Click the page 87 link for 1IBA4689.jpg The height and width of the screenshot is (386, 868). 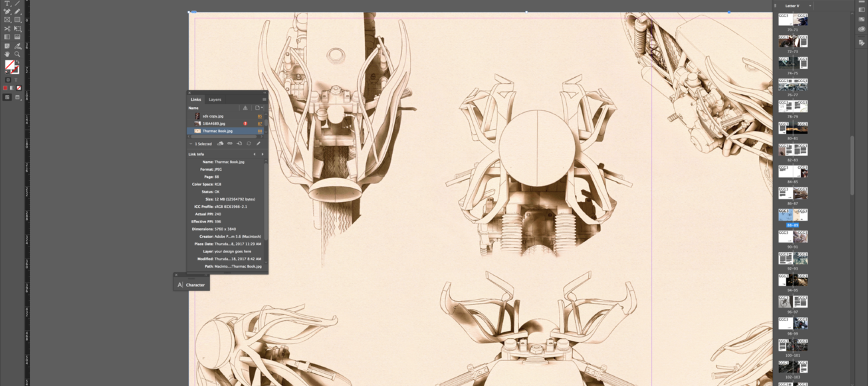260,124
